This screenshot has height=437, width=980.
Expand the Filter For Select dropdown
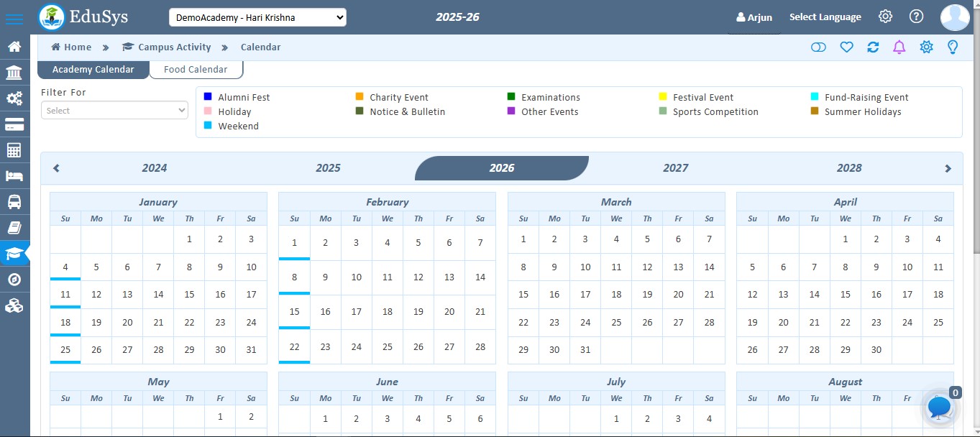click(114, 111)
